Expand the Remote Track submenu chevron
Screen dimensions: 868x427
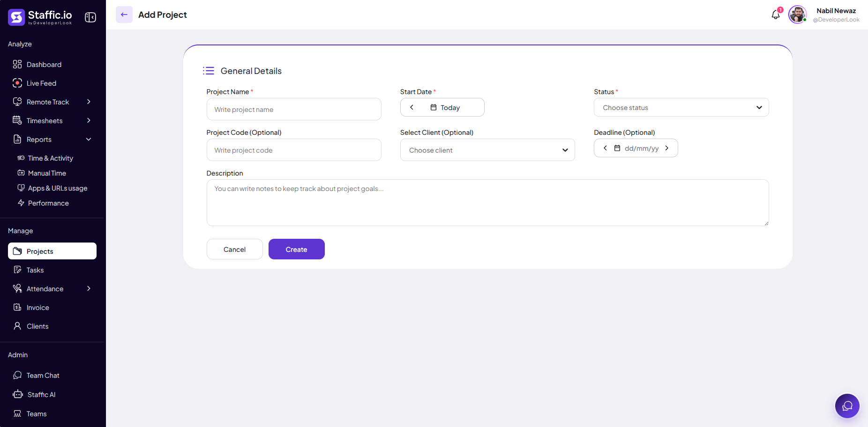(89, 102)
